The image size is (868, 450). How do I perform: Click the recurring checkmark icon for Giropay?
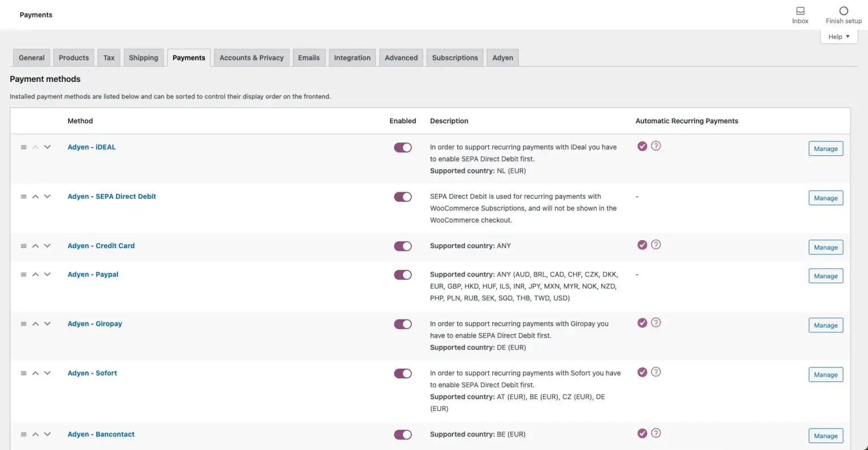point(642,323)
